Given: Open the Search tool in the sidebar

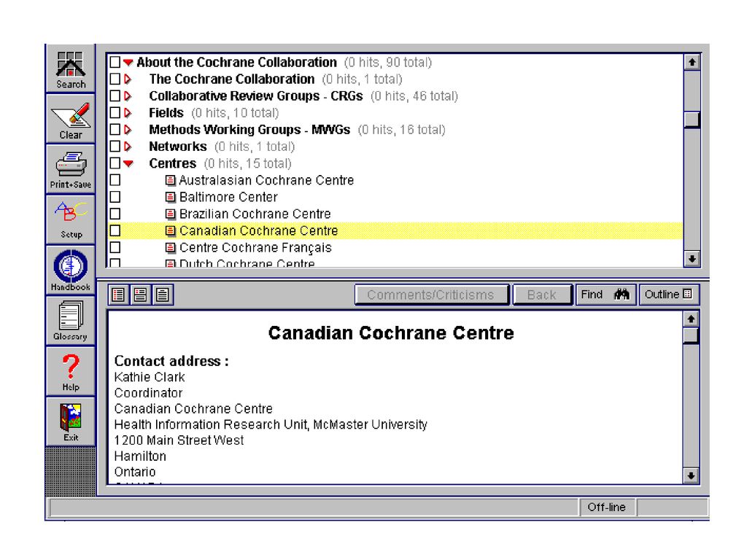Looking at the screenshot, I should 71,69.
